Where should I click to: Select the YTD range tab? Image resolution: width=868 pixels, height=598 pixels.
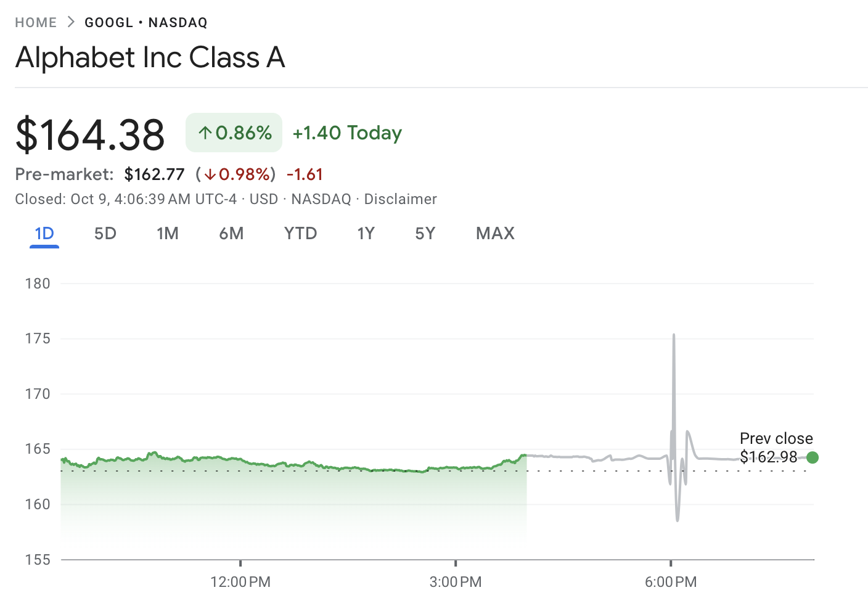click(300, 234)
